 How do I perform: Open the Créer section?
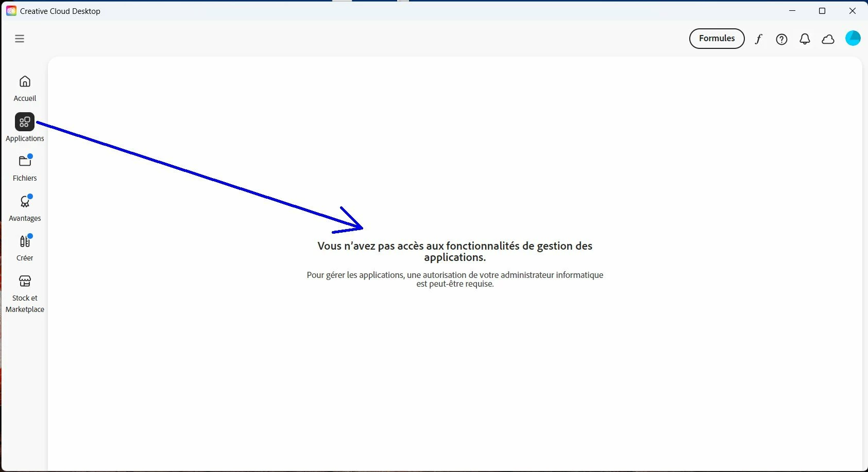click(25, 248)
